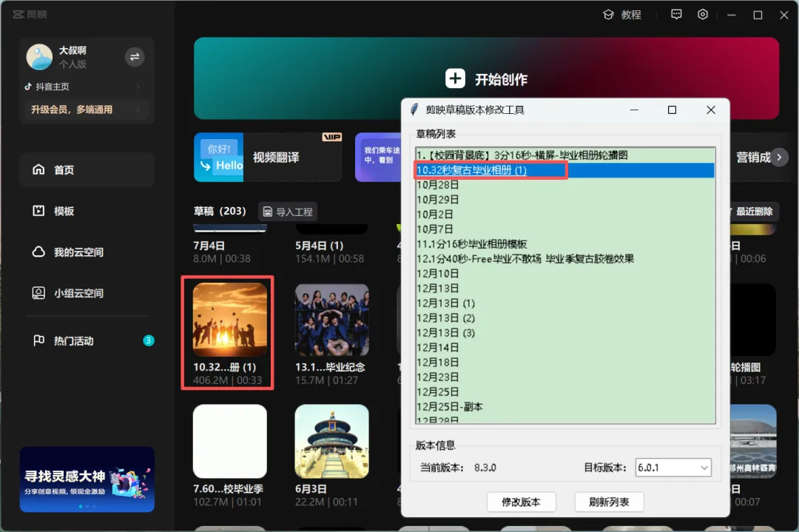Click 升级会员，多端通用 upgrade banner
The width and height of the screenshot is (799, 532).
pyautogui.click(x=87, y=110)
